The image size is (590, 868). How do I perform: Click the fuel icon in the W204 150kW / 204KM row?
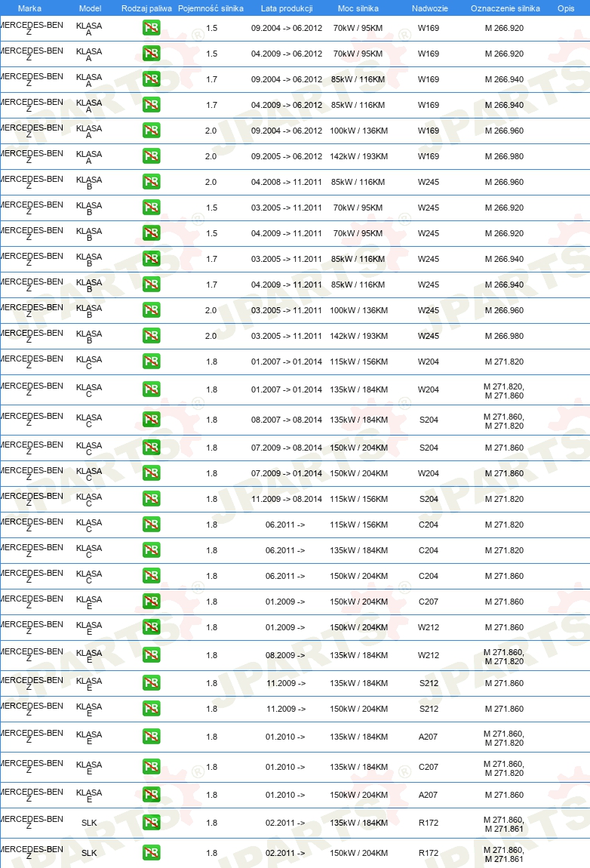click(151, 472)
